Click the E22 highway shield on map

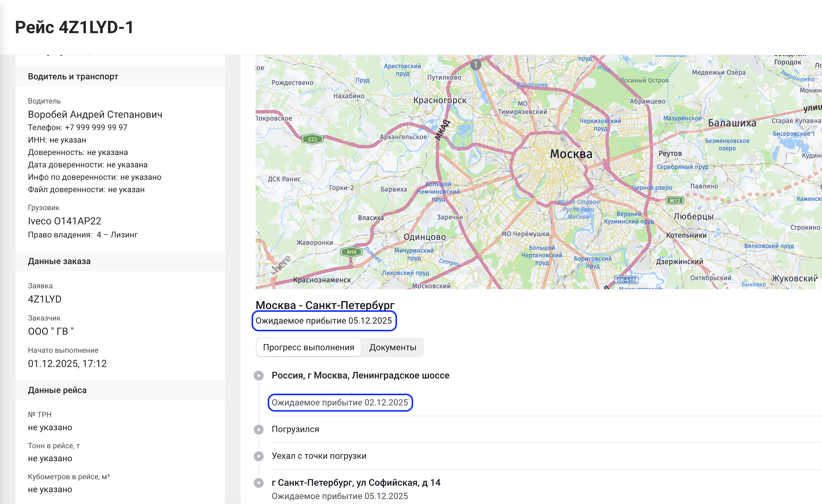click(312, 139)
